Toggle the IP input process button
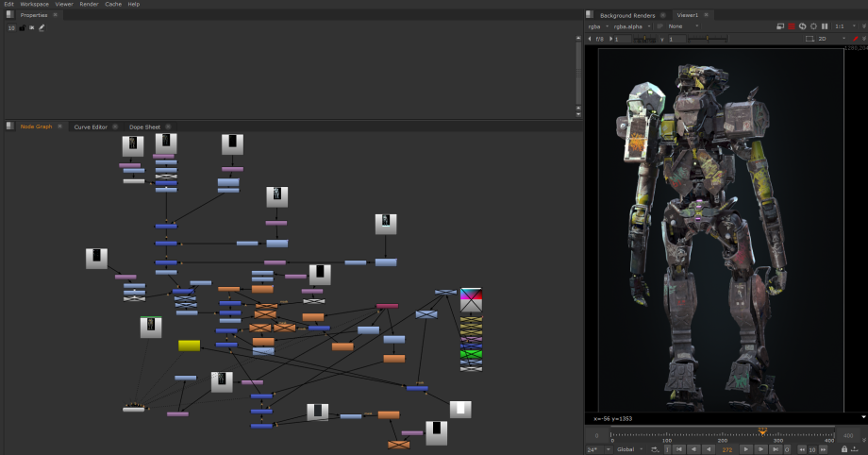The height and width of the screenshot is (455, 868). (x=659, y=26)
